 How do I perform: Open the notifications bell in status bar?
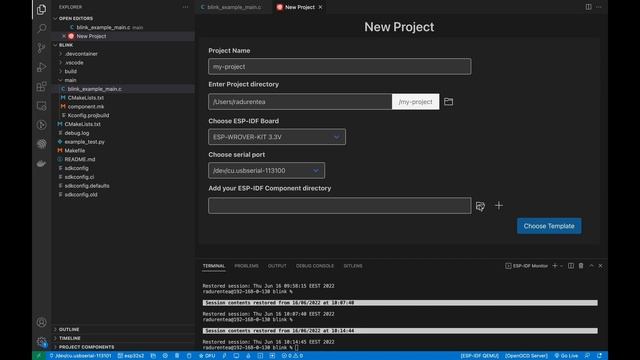point(600,356)
